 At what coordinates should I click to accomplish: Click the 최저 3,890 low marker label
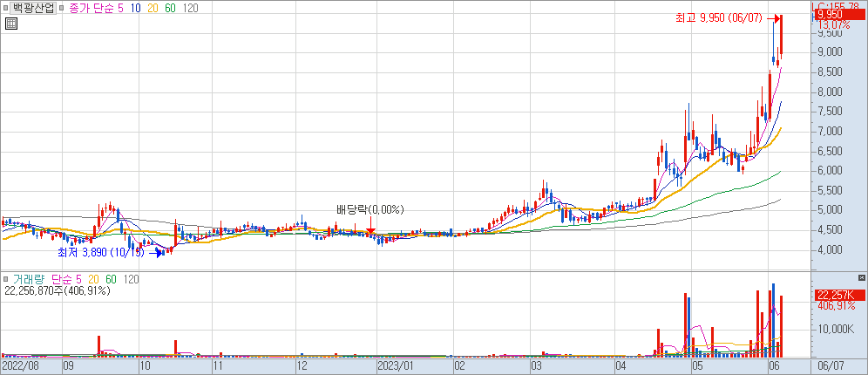(x=101, y=253)
